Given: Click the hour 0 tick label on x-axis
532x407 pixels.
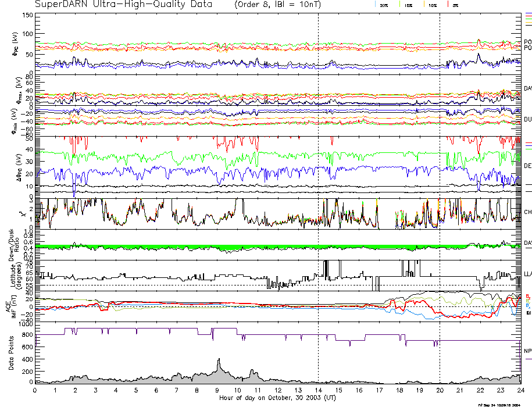Looking at the screenshot, I should tap(35, 391).
